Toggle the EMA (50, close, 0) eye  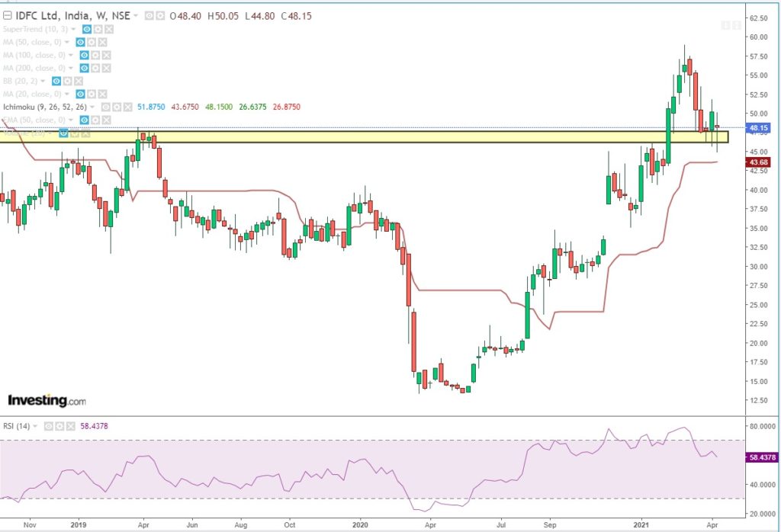[84, 120]
